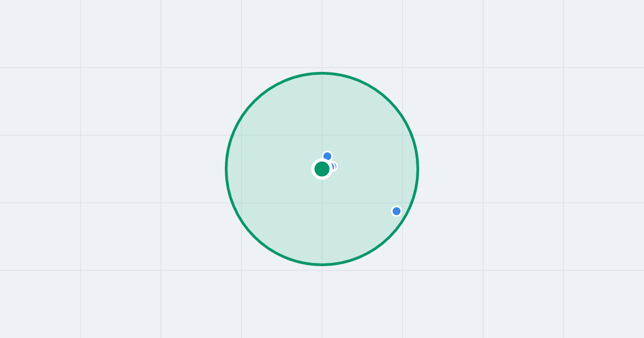Select the blue dot directly above the green marker
644x338 pixels.
click(327, 156)
